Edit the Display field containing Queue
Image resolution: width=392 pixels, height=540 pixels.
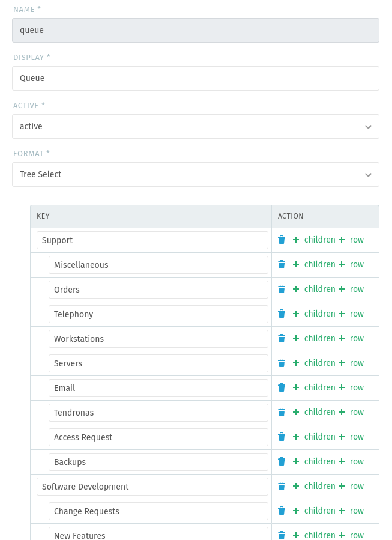[196, 79]
